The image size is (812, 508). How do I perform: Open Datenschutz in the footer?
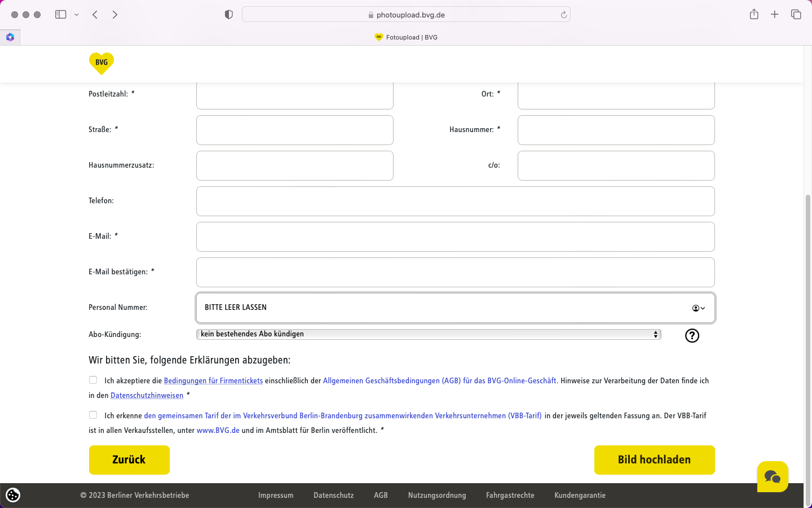click(x=334, y=496)
